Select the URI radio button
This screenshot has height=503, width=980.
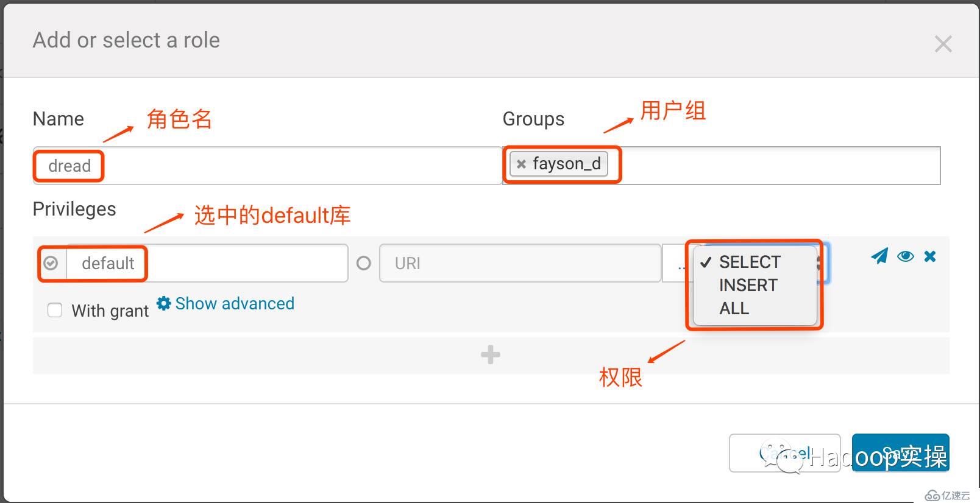coord(364,263)
